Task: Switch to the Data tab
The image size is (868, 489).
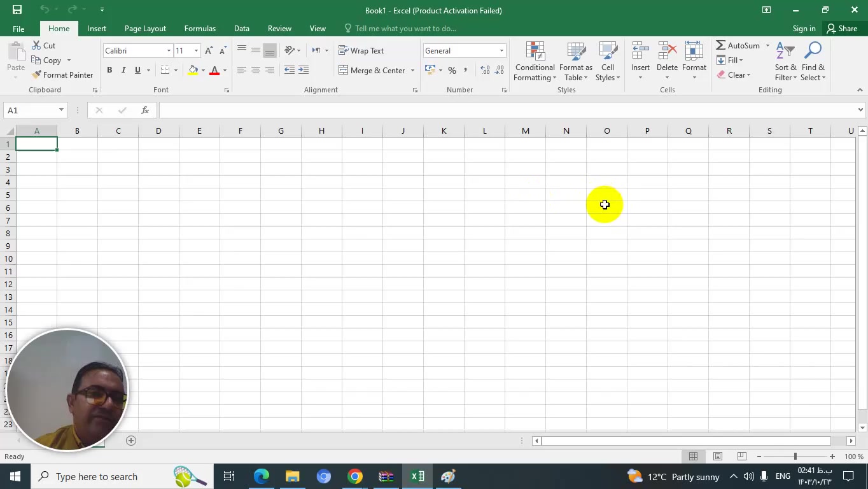Action: click(241, 29)
